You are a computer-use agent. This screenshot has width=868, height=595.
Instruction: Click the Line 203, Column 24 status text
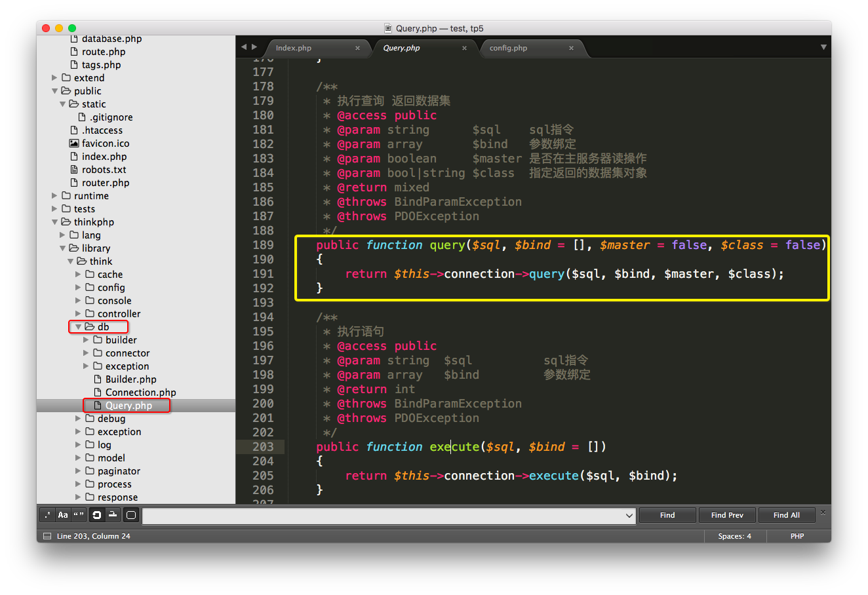point(94,536)
